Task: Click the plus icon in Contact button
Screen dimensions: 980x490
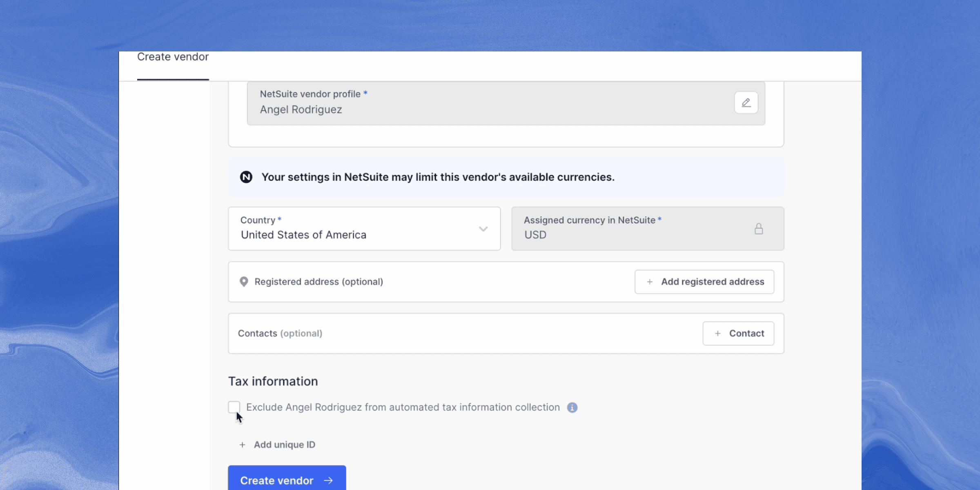Action: [717, 334]
